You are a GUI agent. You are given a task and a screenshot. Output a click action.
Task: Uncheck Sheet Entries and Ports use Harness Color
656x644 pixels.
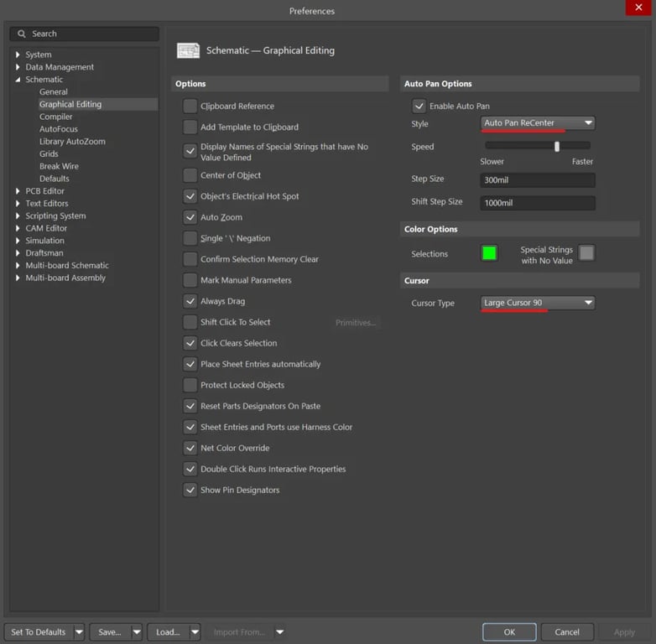click(190, 428)
